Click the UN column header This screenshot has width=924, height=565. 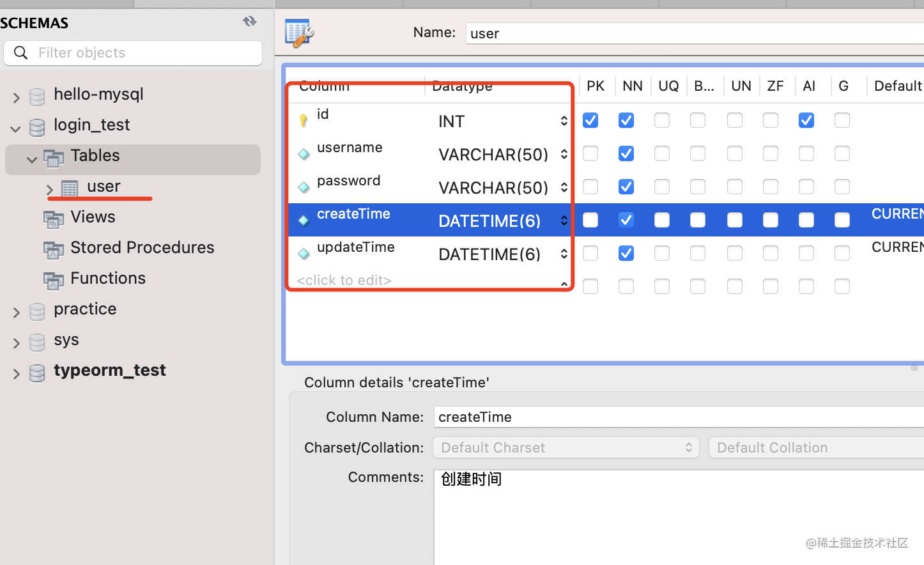coord(741,86)
